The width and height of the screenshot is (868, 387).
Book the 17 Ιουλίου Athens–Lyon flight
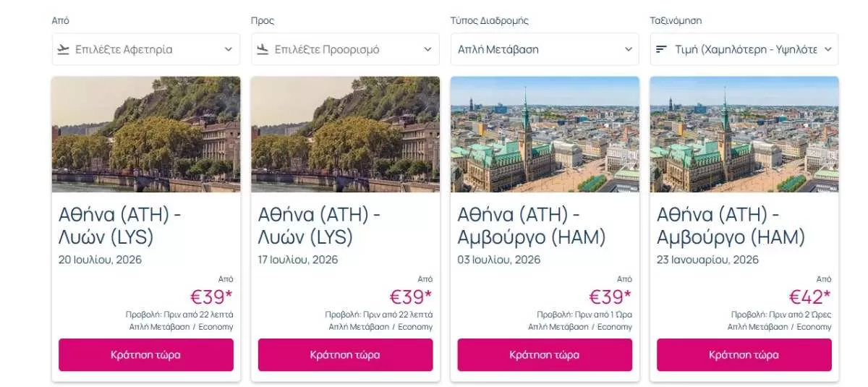point(345,355)
